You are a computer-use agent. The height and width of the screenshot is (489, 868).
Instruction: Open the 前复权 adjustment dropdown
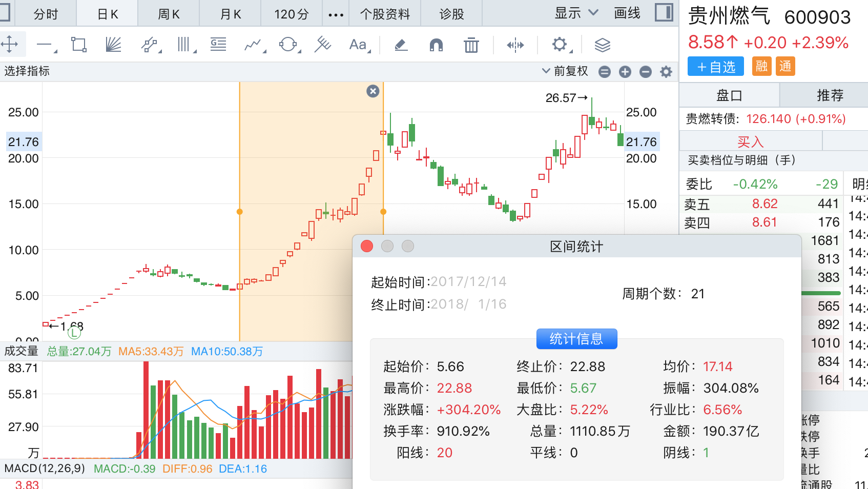(565, 71)
